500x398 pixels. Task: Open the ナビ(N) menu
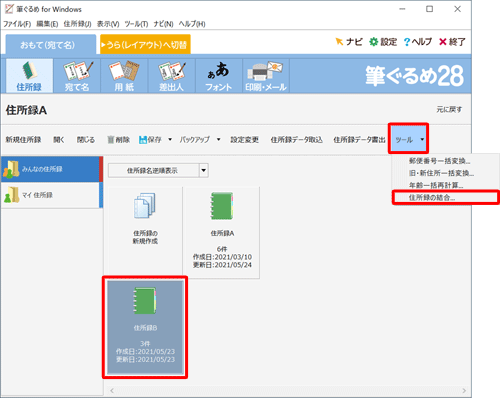point(163,24)
